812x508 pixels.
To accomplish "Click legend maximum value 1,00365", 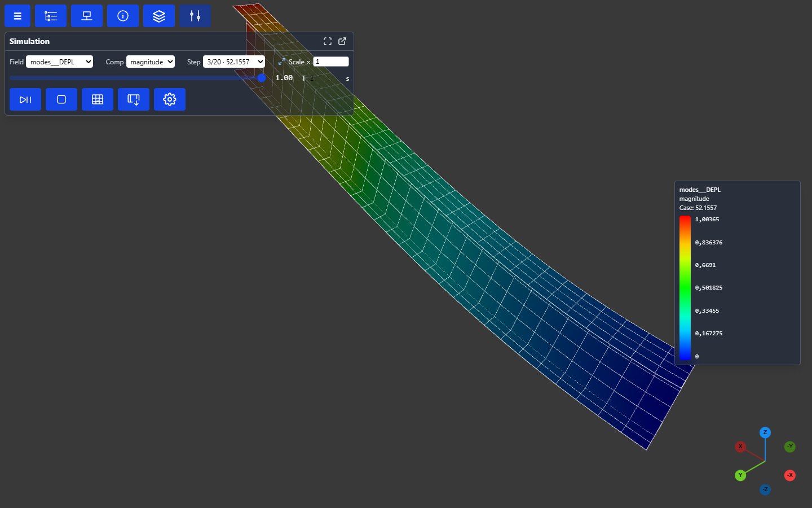I will (707, 220).
